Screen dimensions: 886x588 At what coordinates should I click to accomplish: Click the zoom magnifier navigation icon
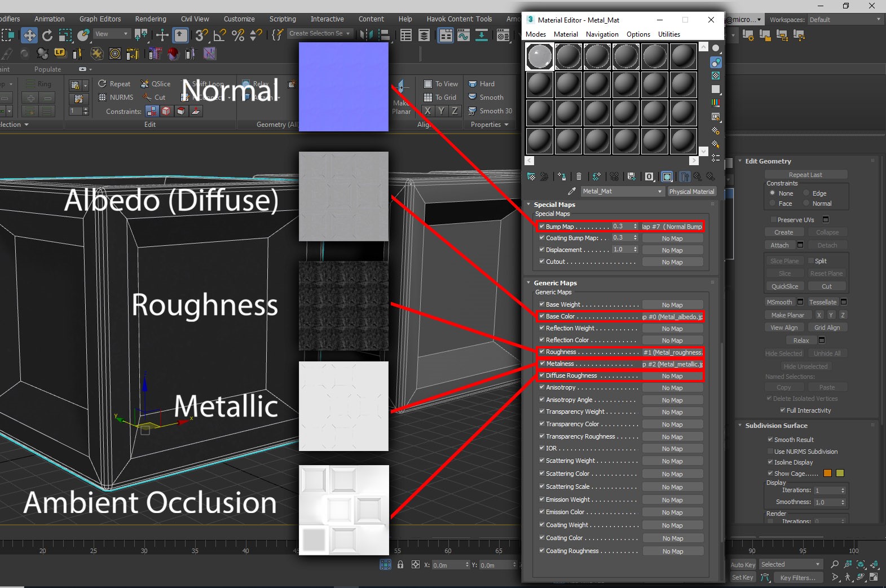(835, 564)
